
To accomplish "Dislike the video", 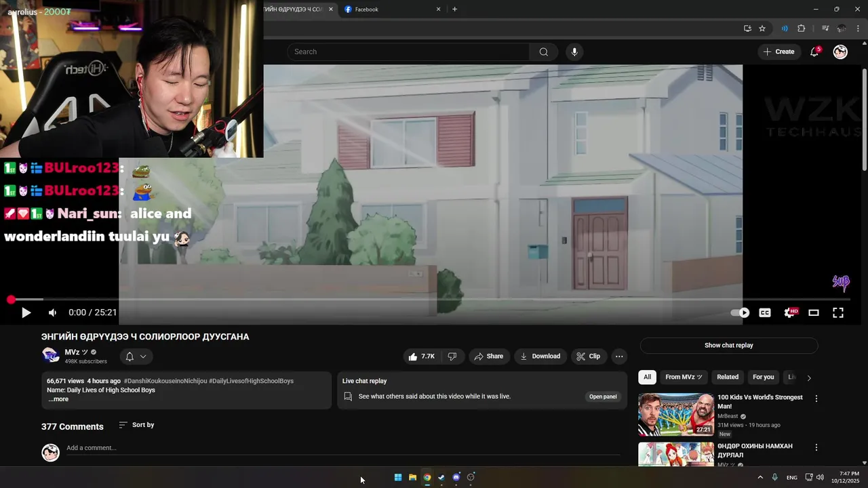I will click(452, 356).
